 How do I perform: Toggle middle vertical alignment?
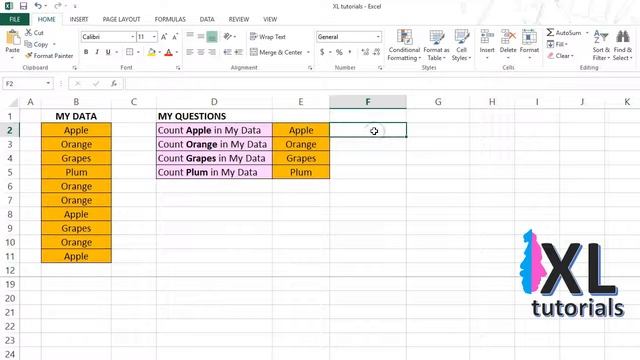tap(201, 36)
